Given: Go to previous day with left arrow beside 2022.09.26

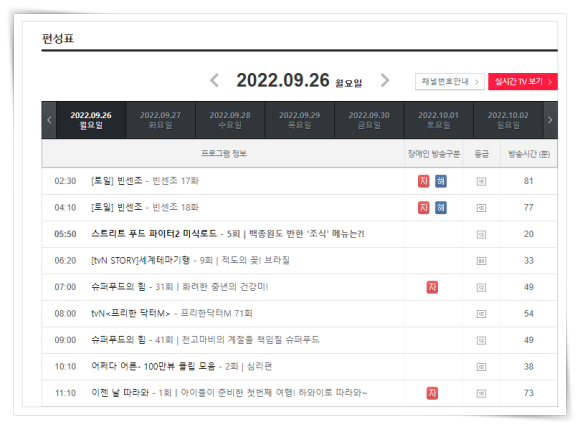Looking at the screenshot, I should click(x=215, y=80).
